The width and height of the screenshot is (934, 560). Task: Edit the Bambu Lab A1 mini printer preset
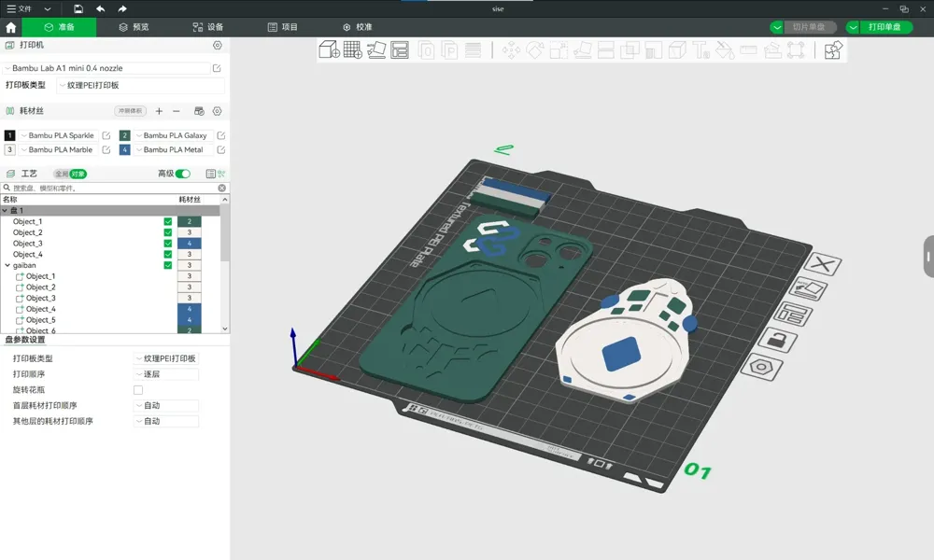(217, 68)
